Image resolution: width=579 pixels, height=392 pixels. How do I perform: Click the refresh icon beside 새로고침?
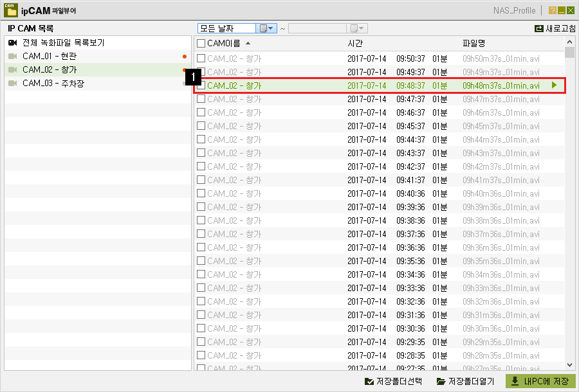[x=538, y=28]
